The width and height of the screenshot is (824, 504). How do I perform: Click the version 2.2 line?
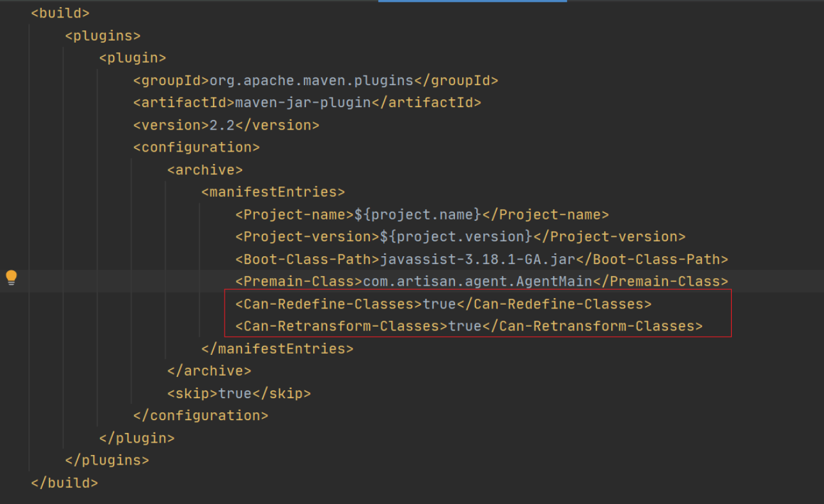(226, 125)
